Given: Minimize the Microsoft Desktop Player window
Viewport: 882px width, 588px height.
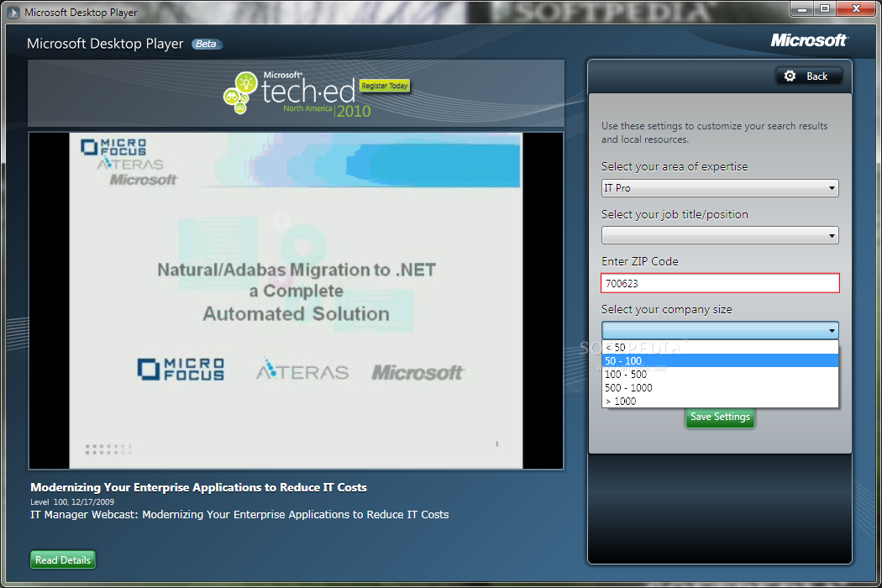Looking at the screenshot, I should pyautogui.click(x=801, y=9).
